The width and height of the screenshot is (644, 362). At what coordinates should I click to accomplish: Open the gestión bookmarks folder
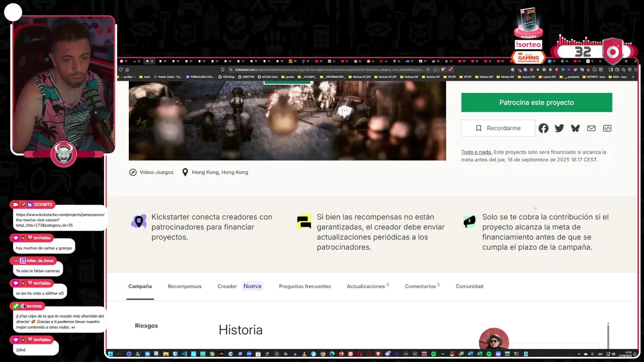coord(288,77)
